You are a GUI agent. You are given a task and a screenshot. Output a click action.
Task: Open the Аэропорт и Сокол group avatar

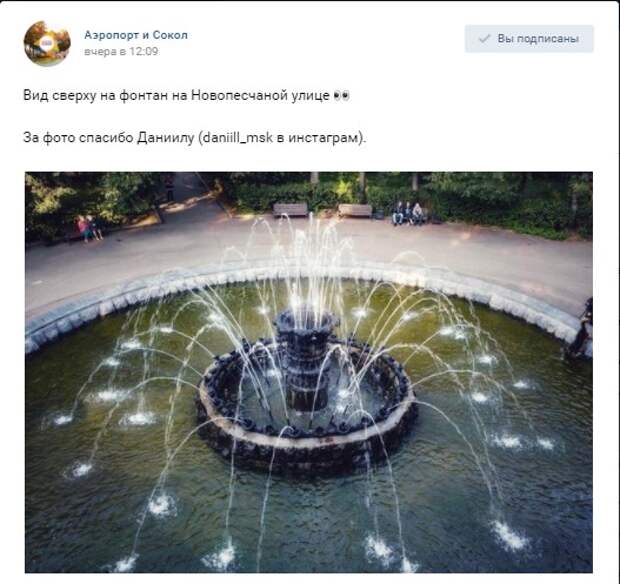tap(47, 43)
